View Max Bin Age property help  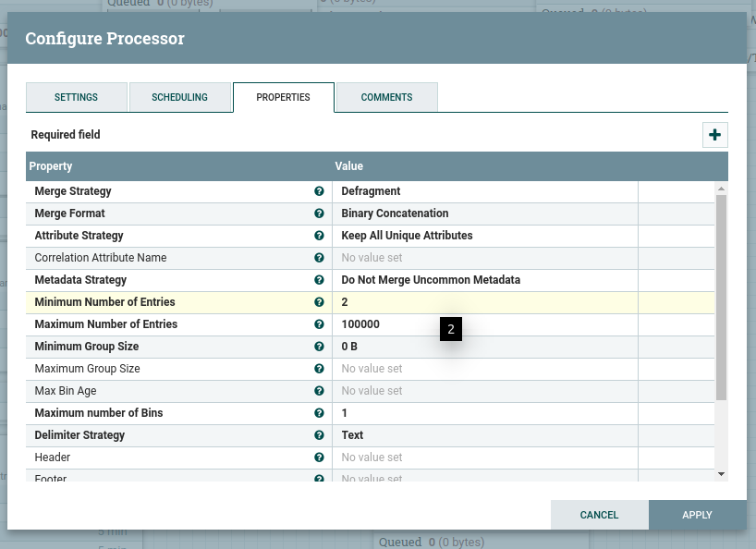(x=319, y=391)
